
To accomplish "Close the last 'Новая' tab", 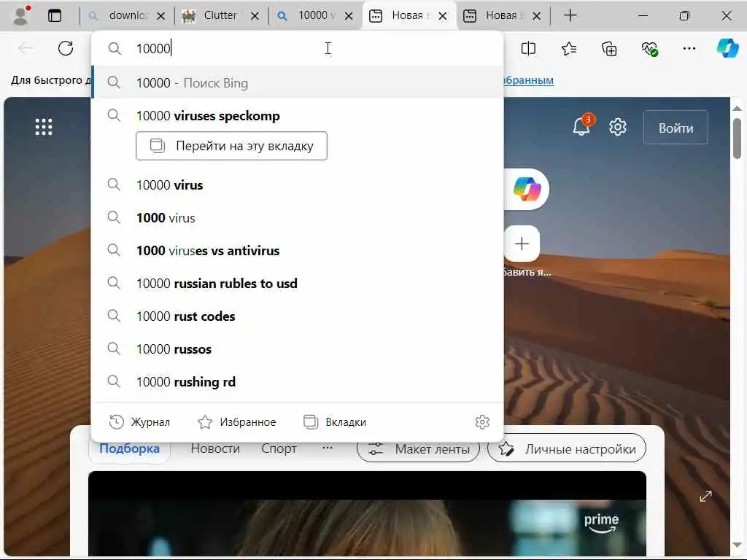I will pos(536,16).
